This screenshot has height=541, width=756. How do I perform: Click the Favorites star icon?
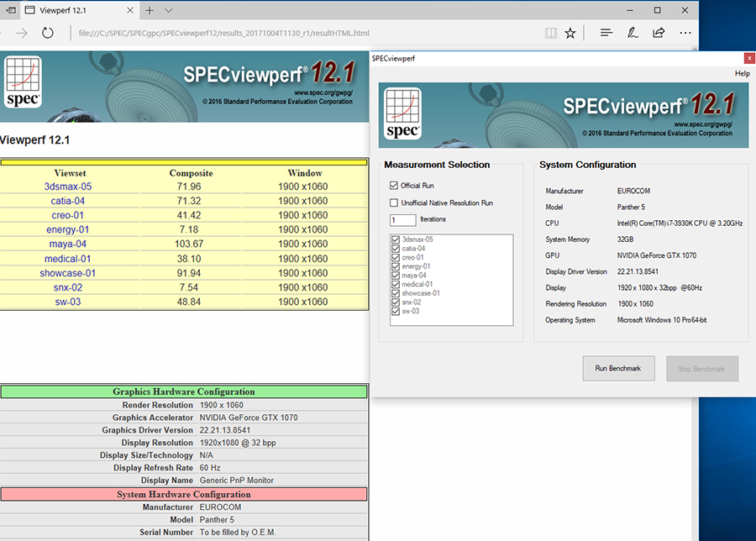[x=570, y=33]
